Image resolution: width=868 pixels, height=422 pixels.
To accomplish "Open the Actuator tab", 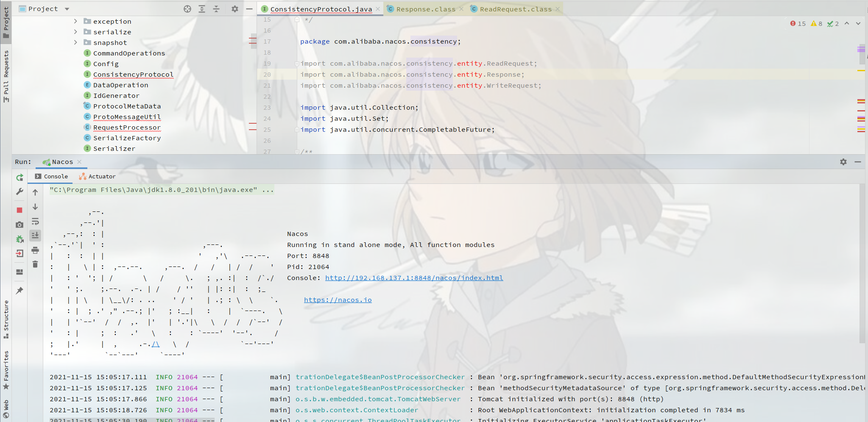I will pyautogui.click(x=97, y=177).
